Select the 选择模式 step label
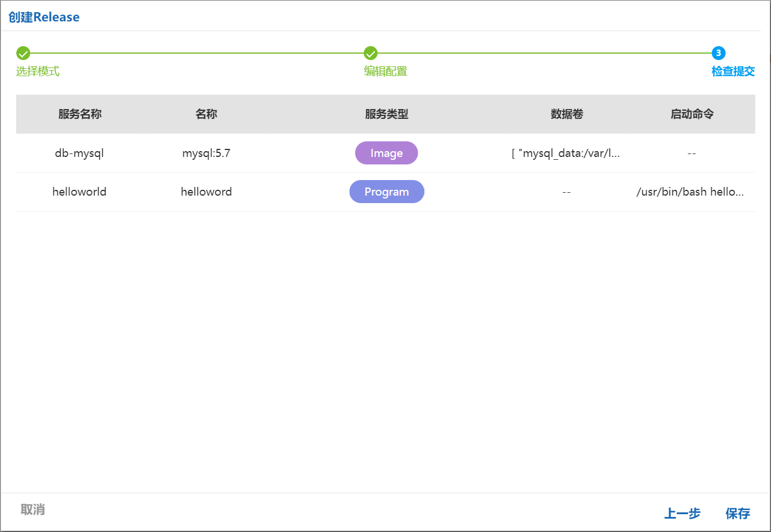771x532 pixels. click(38, 72)
